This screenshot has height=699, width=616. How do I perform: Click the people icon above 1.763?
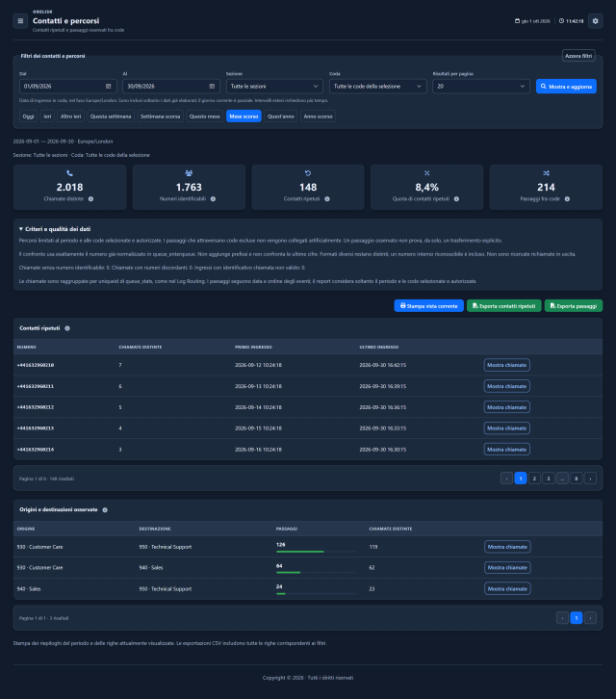pos(189,173)
